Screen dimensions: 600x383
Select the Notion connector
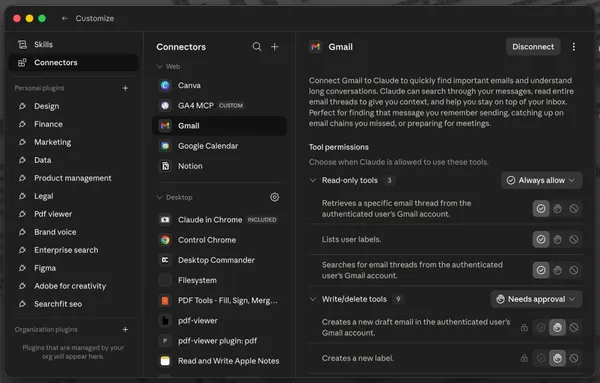point(219,166)
